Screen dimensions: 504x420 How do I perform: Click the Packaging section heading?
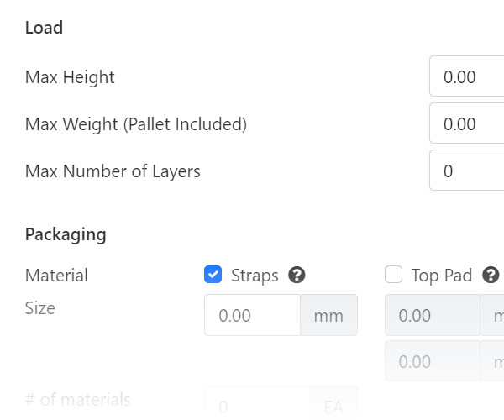click(66, 234)
